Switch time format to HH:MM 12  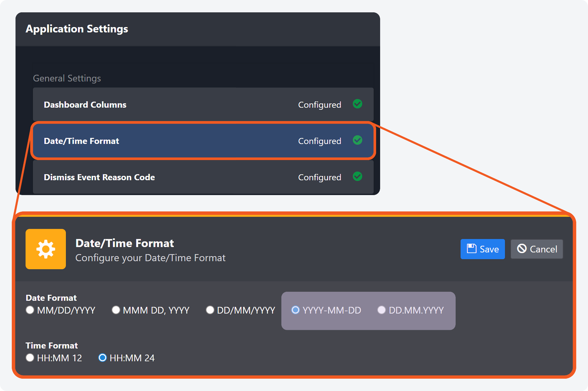click(30, 358)
